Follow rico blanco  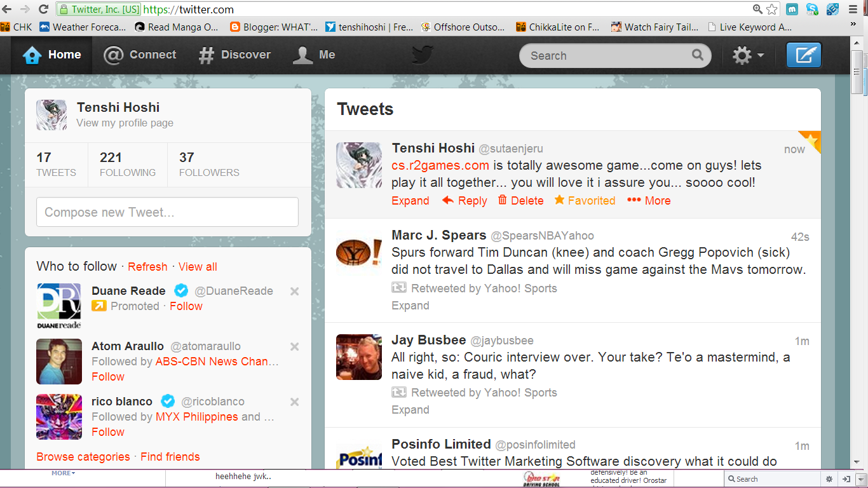pos(108,432)
